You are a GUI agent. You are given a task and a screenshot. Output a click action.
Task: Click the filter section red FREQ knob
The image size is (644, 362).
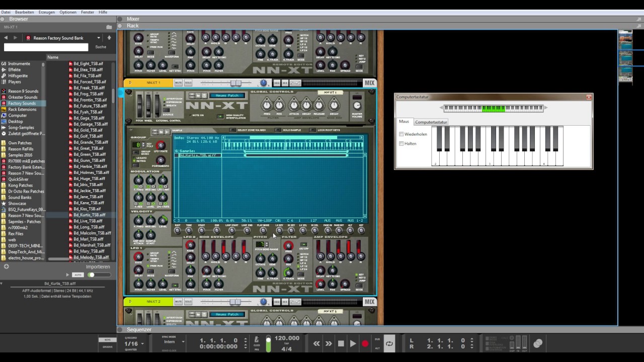(288, 247)
